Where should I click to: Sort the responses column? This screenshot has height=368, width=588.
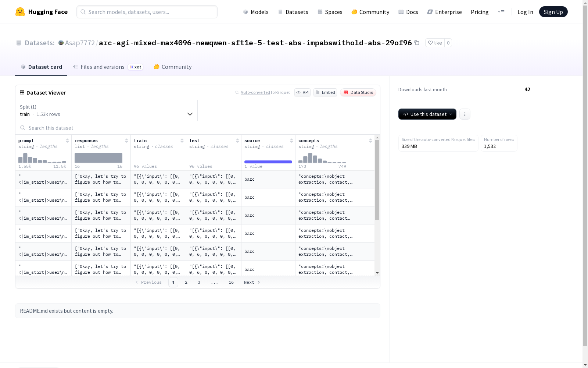pyautogui.click(x=126, y=141)
